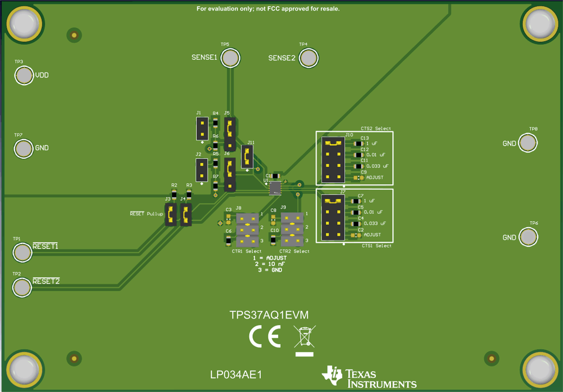Click the CE conformity mark
This screenshot has height=392, width=563.
(x=265, y=336)
